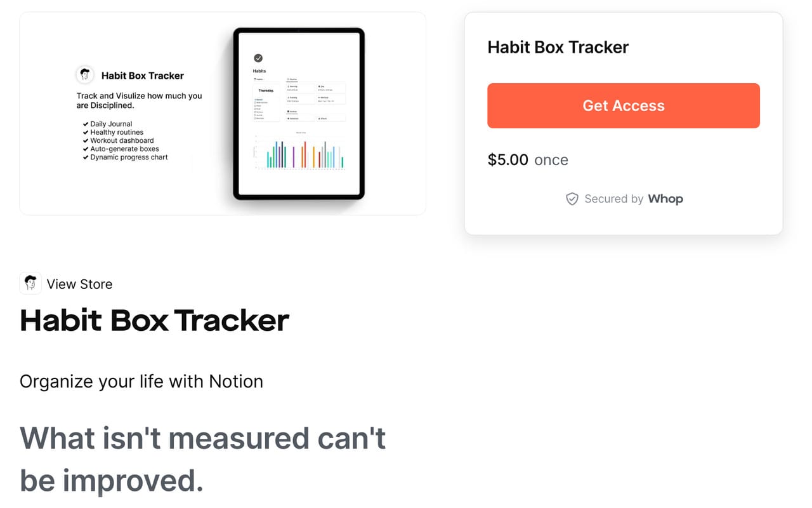This screenshot has height=508, width=812.
Task: Click the store logo next to Habit Box Tracker
Action: 85,74
